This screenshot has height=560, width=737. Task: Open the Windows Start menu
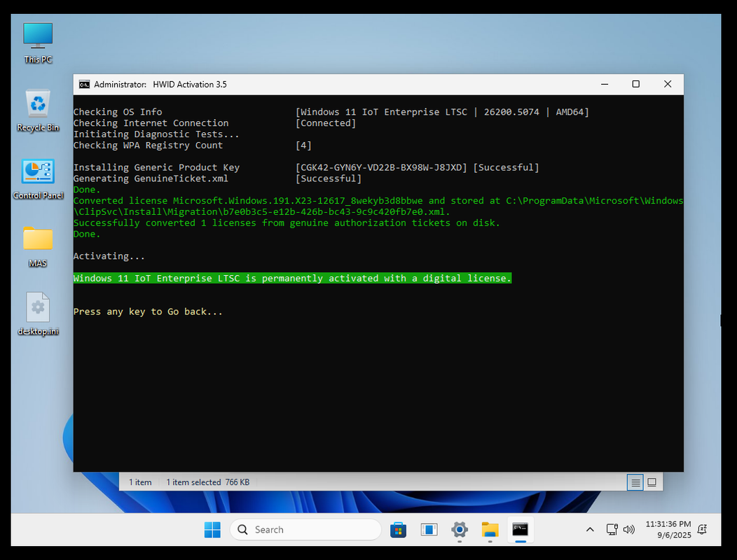tap(212, 529)
